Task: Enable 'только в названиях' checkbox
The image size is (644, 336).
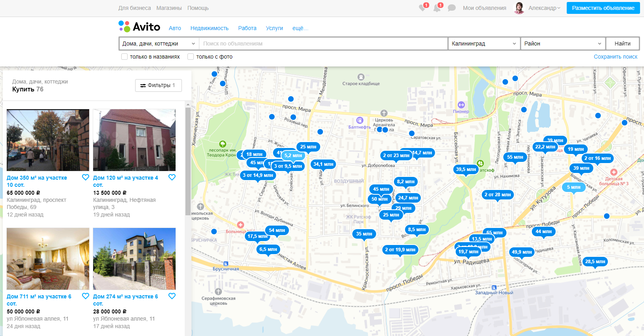Action: click(x=124, y=57)
